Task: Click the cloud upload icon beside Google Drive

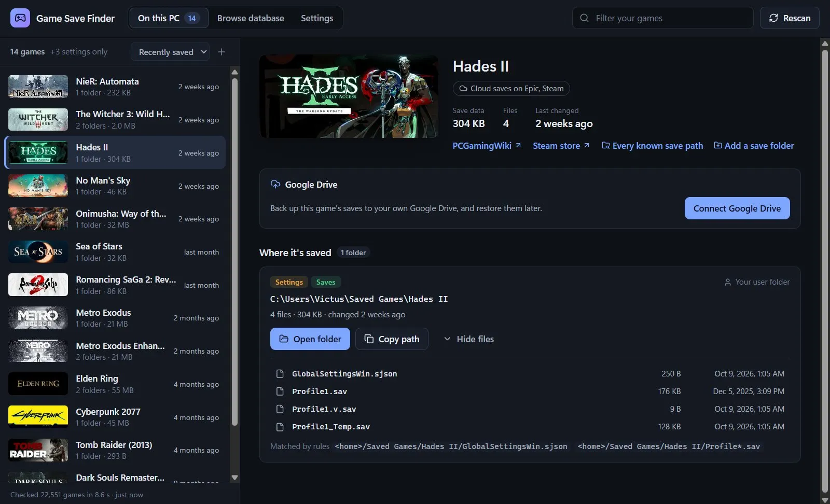Action: pos(275,185)
